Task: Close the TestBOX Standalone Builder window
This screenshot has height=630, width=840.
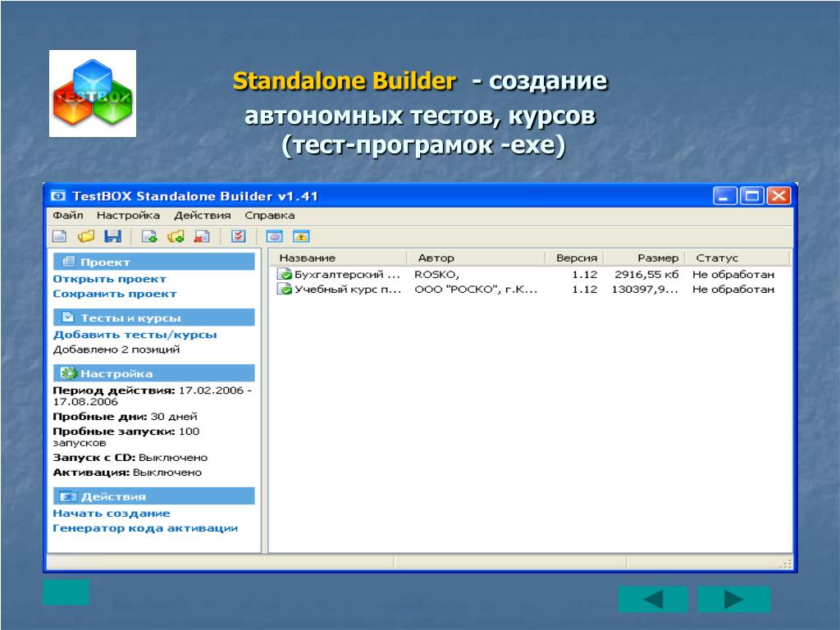Action: click(778, 196)
